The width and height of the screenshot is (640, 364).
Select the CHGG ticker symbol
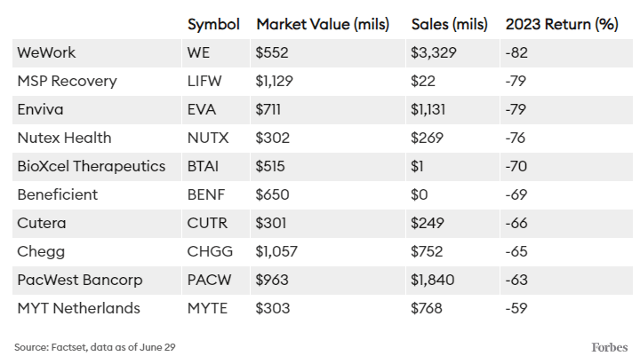(x=210, y=251)
